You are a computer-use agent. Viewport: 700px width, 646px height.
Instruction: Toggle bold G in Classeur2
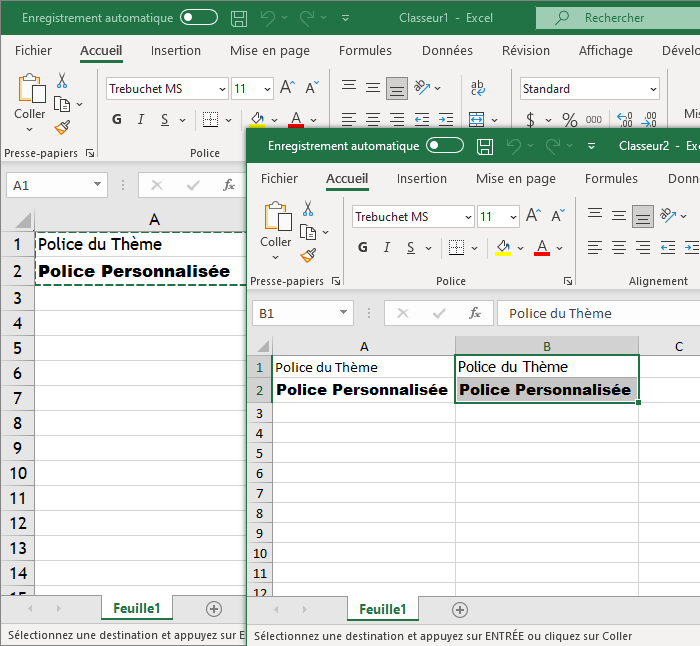pos(363,247)
